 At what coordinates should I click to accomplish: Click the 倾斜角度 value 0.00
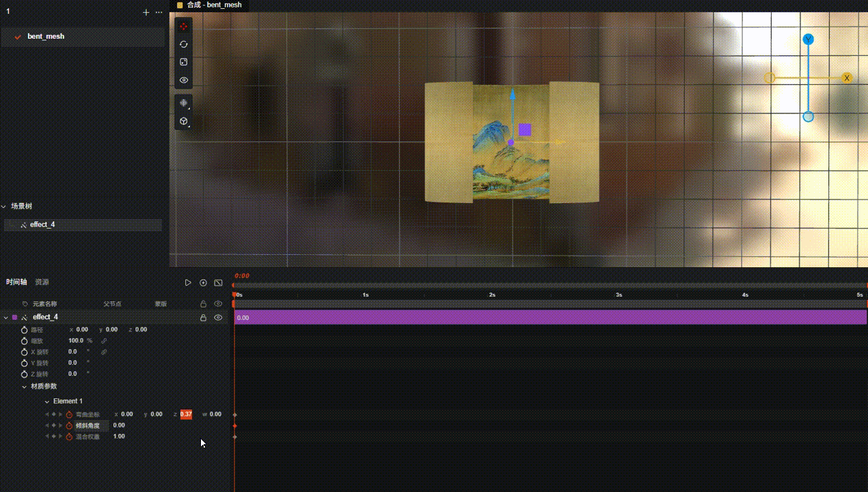pos(119,425)
